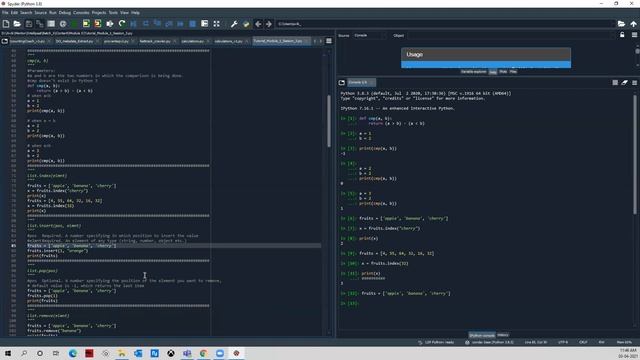Start debugging with the debug file icon
The height and width of the screenshot is (360, 640).
coord(133,24)
